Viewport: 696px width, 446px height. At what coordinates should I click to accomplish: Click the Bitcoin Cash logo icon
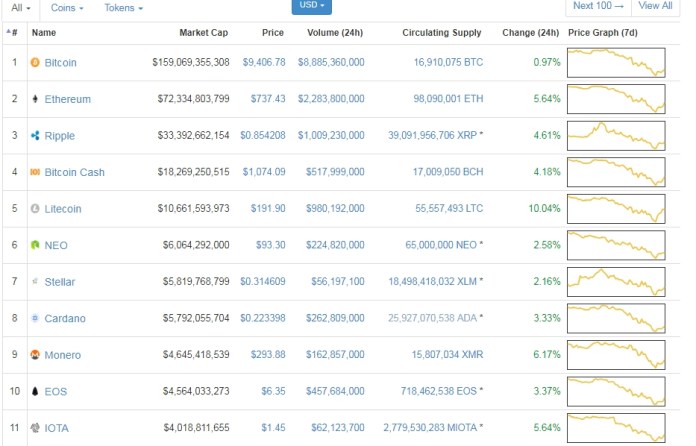pyautogui.click(x=35, y=172)
